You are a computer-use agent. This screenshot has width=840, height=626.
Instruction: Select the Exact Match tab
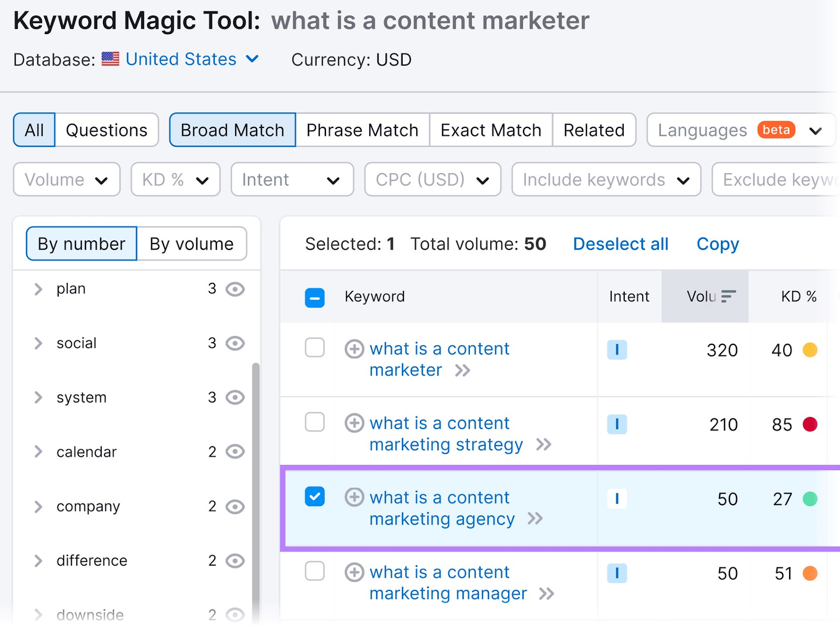pos(490,130)
